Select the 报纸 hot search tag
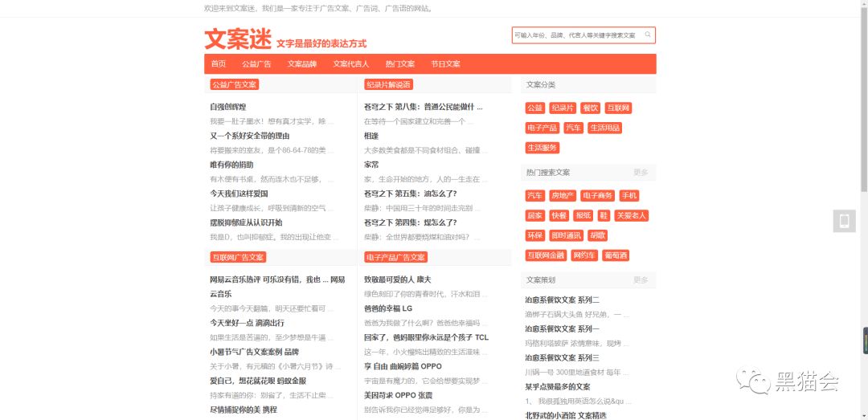Viewport: 868px width, 420px height. [x=583, y=216]
